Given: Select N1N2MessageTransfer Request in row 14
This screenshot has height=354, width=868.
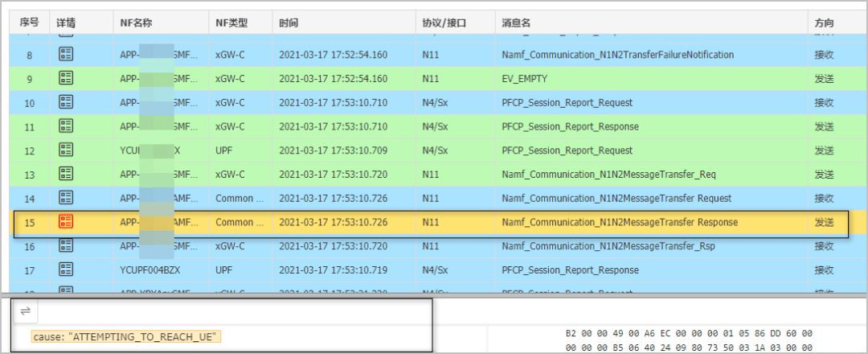Looking at the screenshot, I should pos(616,198).
